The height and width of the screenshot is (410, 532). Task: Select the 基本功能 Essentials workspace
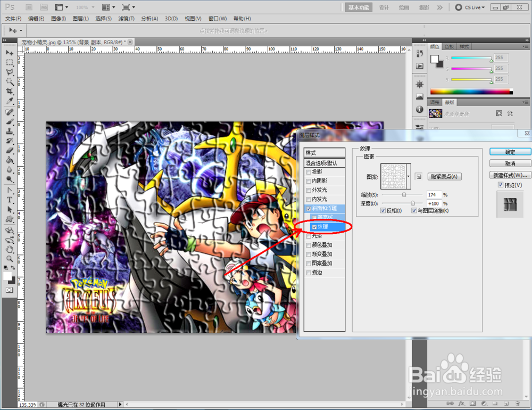[x=358, y=7]
